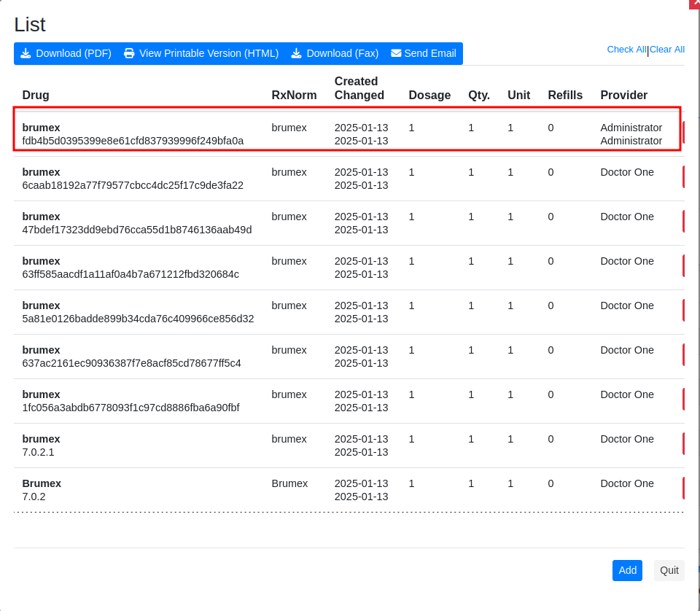
Task: Click the Refills column header
Action: tap(565, 95)
